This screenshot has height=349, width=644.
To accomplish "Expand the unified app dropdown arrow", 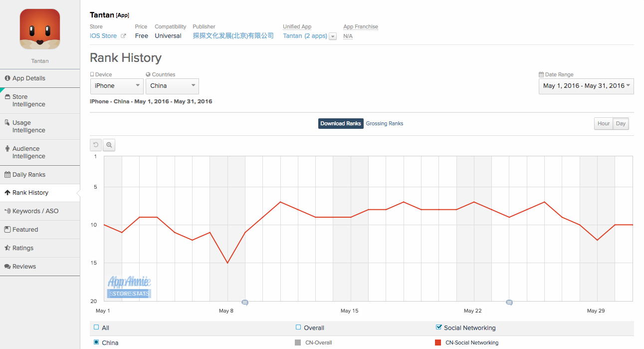I will click(333, 36).
